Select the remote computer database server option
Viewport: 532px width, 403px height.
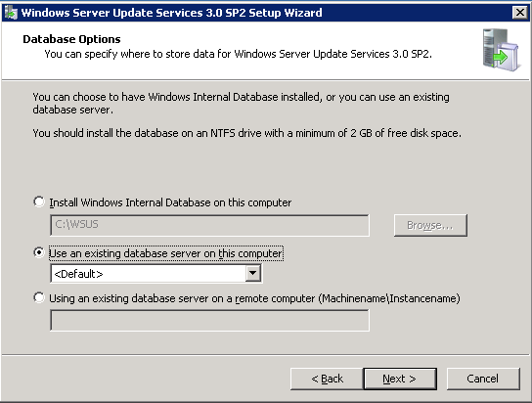coord(39,297)
